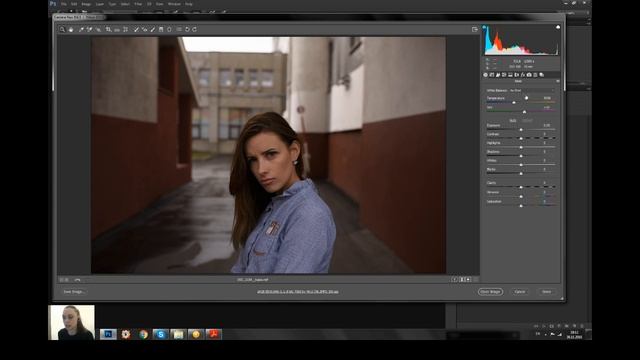Viewport: 640px width, 360px height.
Task: Select the Transform tool
Action: (x=125, y=29)
